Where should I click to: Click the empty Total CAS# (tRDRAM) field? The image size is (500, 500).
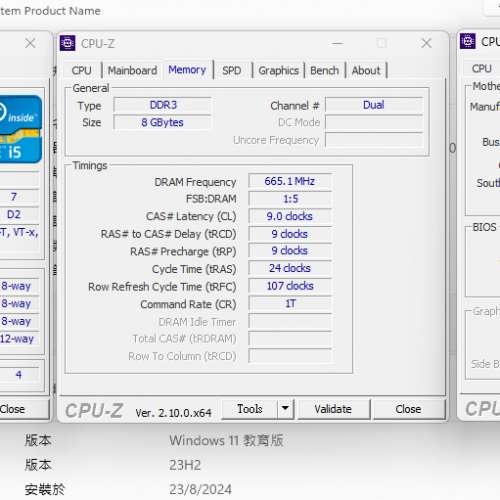[290, 339]
